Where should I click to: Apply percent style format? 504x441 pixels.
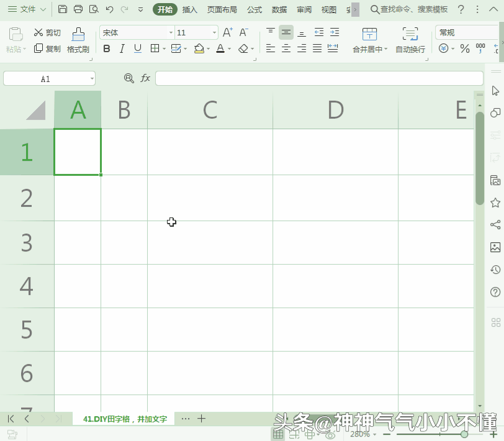[x=465, y=49]
